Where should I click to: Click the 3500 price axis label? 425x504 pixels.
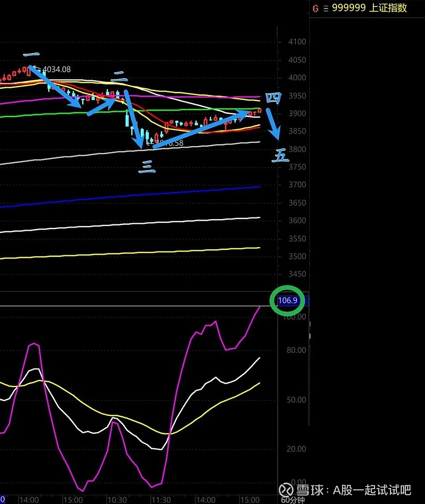(x=297, y=256)
